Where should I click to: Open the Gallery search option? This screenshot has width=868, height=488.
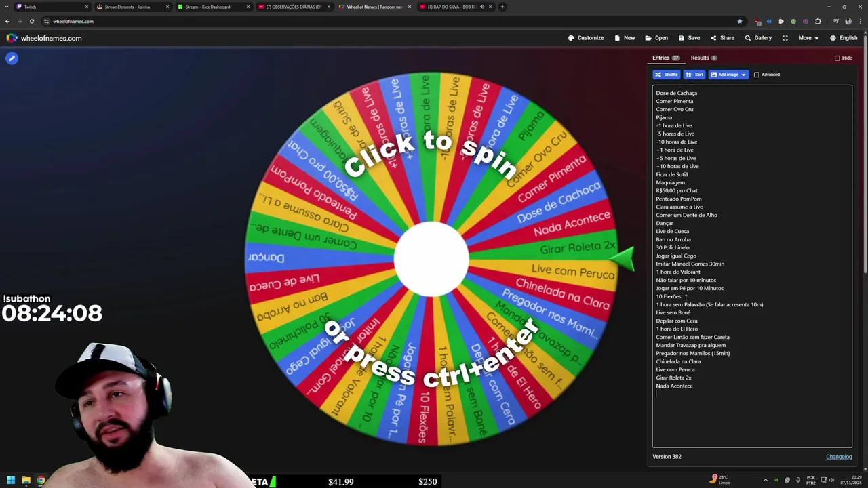758,38
